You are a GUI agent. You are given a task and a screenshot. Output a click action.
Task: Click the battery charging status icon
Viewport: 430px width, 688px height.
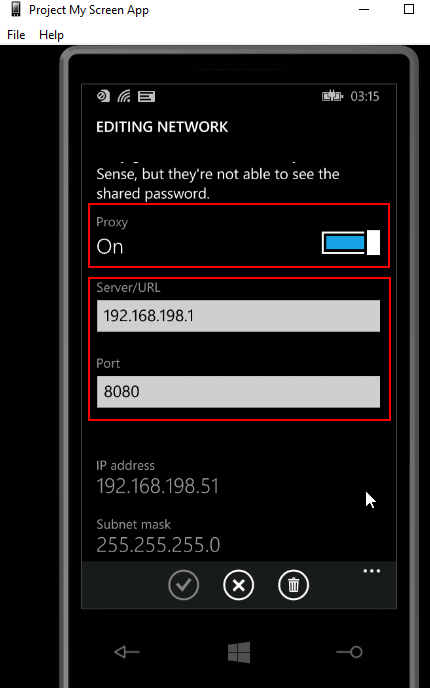[332, 96]
